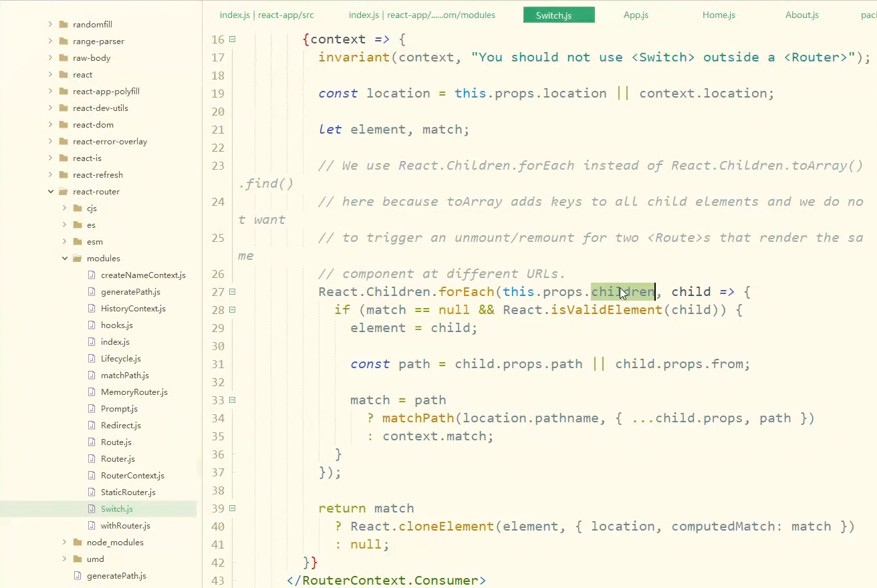
Task: Click cloneElement on line 40
Action: pos(446,527)
